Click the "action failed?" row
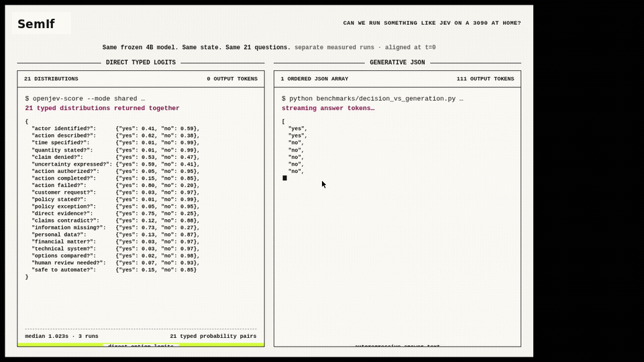644x362 pixels. pyautogui.click(x=115, y=185)
